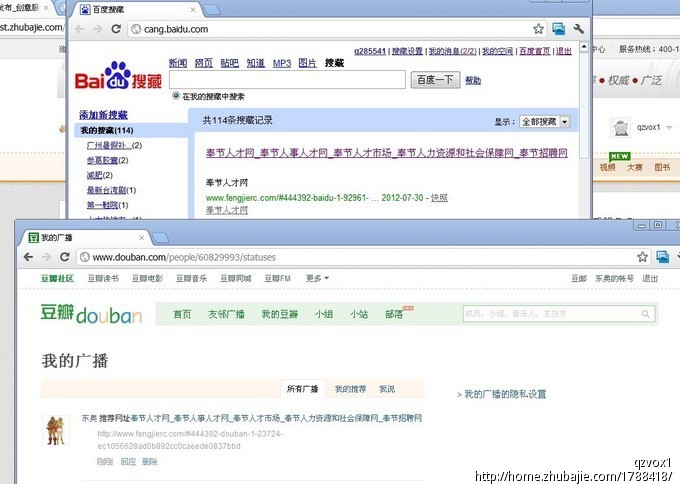Screen dimensions: 680x484
Task: Click 退出 in the Baidu top links
Action: pyautogui.click(x=564, y=51)
